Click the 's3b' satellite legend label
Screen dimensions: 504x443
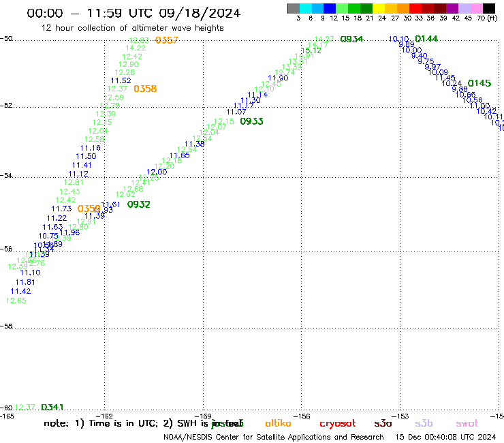tap(424, 423)
